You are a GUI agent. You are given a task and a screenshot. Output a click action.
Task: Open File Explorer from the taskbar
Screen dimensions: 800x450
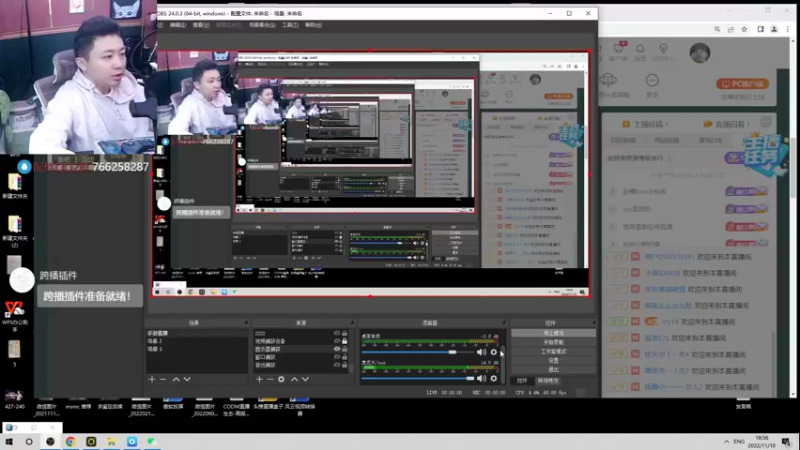coord(111,442)
